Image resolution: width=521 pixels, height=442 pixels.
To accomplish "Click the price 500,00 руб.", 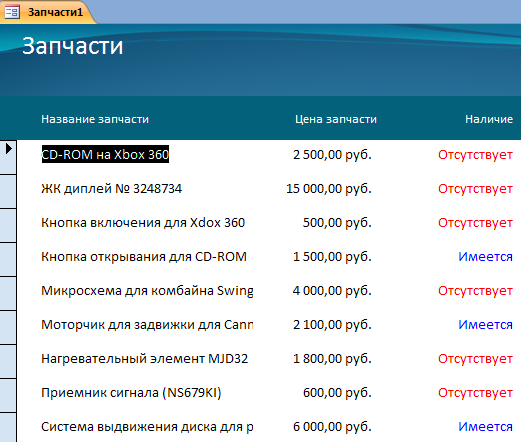I will point(337,223).
